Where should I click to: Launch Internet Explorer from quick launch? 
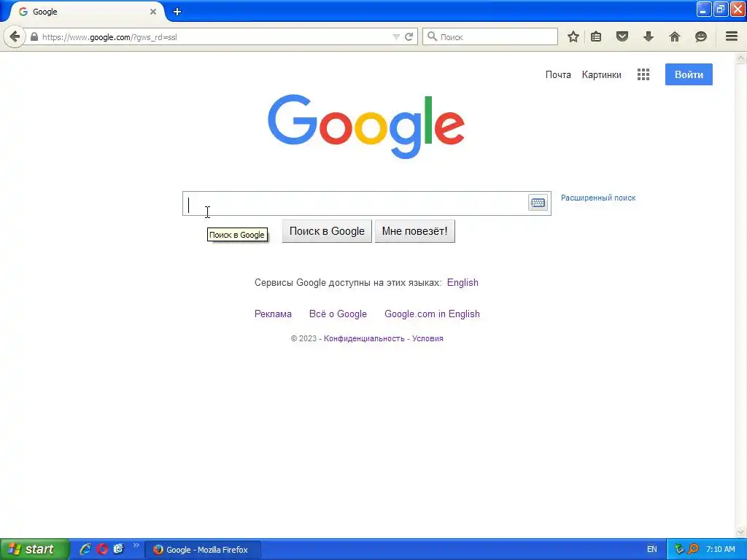point(85,548)
